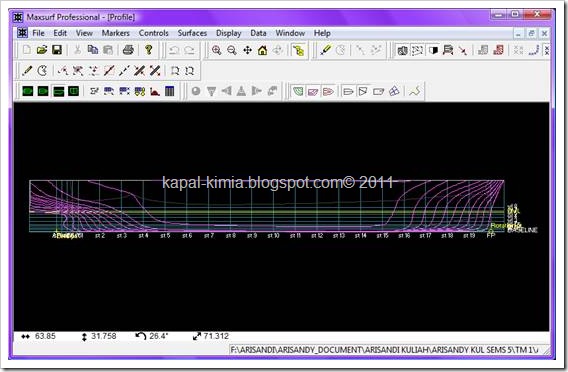Click the Undo arrow icon
The width and height of the screenshot is (568, 372).
[174, 50]
